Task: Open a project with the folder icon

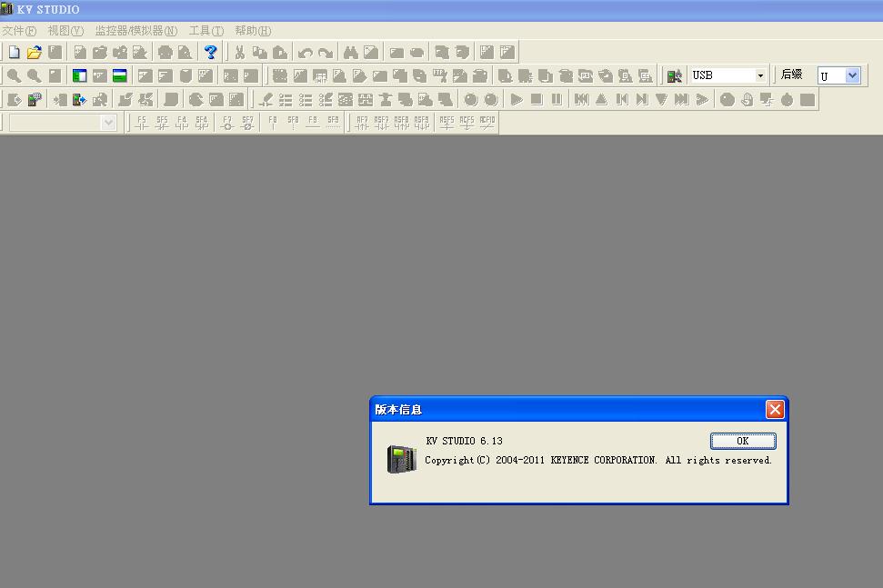Action: pyautogui.click(x=35, y=53)
